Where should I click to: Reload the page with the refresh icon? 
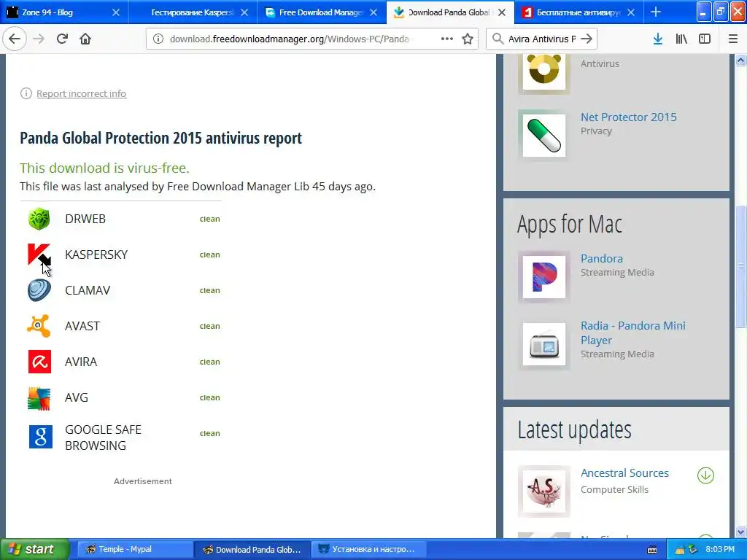62,39
